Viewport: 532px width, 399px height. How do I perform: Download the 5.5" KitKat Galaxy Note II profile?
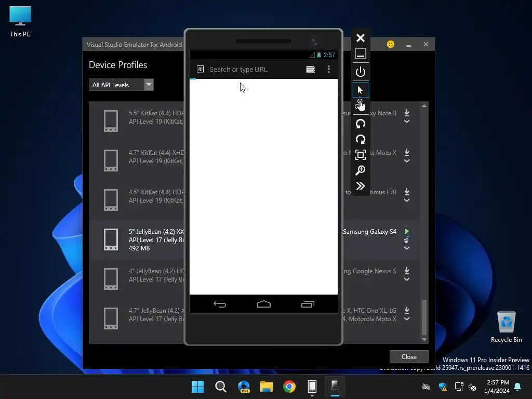point(407,113)
